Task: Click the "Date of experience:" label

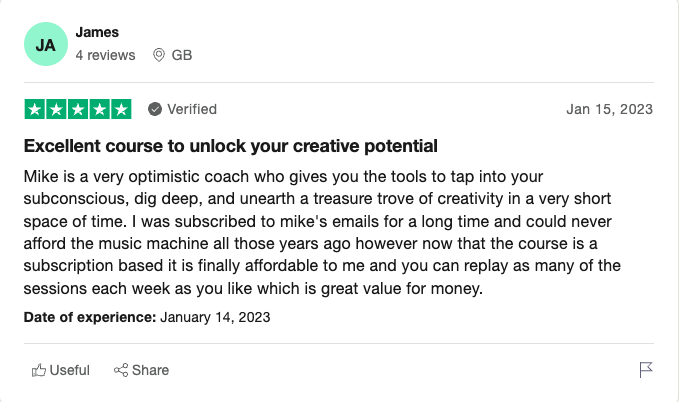Action: click(90, 317)
